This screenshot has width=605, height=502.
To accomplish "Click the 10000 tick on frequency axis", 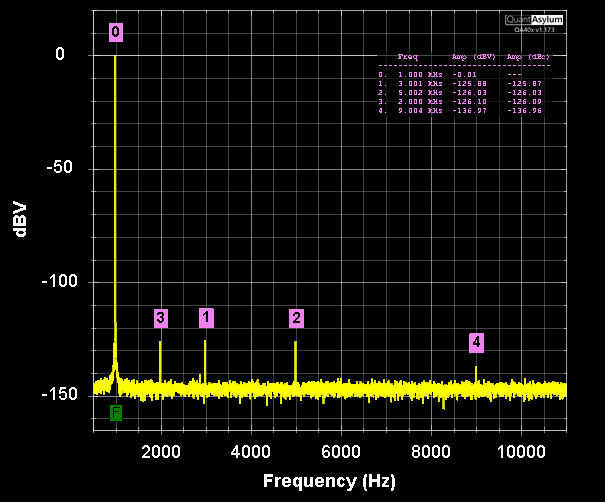I will [521, 451].
